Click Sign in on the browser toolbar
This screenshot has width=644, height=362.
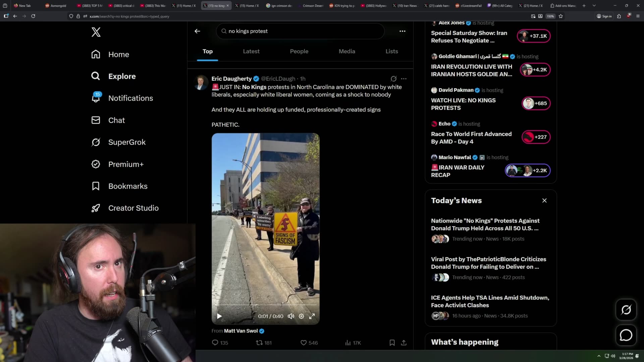coord(604,16)
